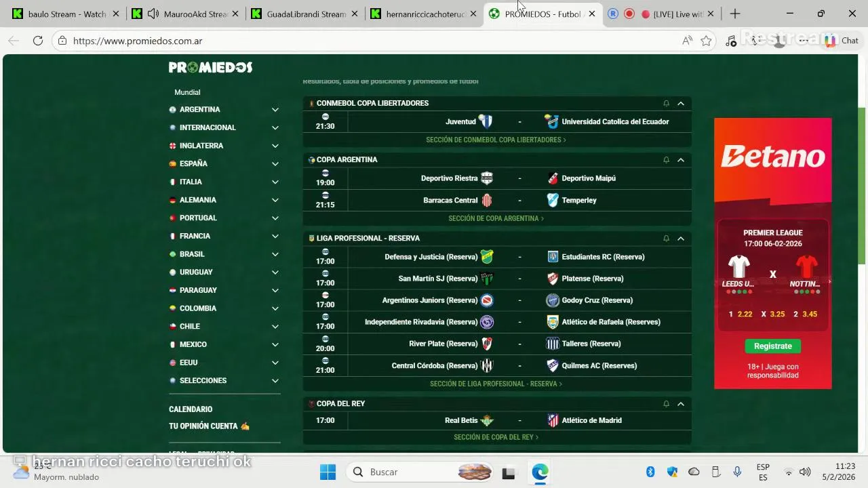The height and width of the screenshot is (488, 868).
Task: Click Temperley team crest
Action: click(553, 200)
